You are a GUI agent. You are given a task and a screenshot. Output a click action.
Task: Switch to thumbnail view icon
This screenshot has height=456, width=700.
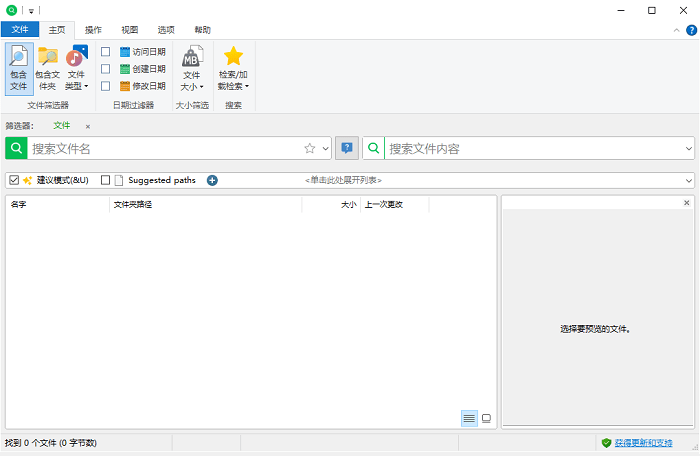486,418
